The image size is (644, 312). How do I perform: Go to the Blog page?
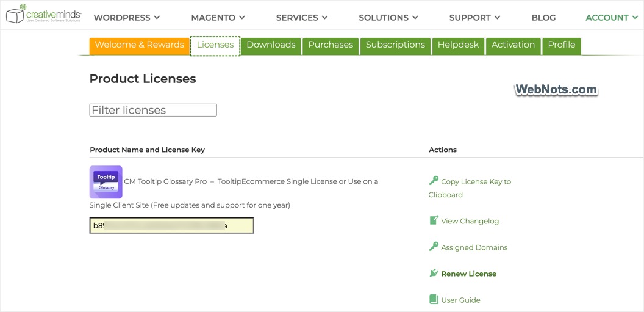(543, 18)
